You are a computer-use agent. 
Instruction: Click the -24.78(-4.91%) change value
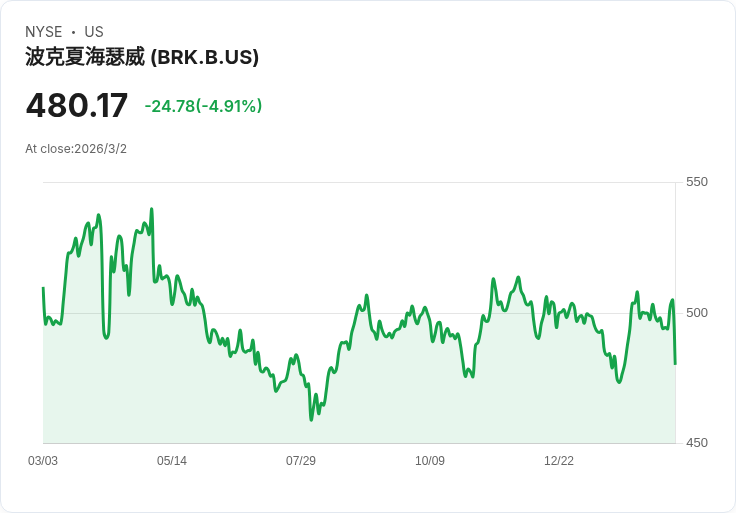tap(203, 106)
